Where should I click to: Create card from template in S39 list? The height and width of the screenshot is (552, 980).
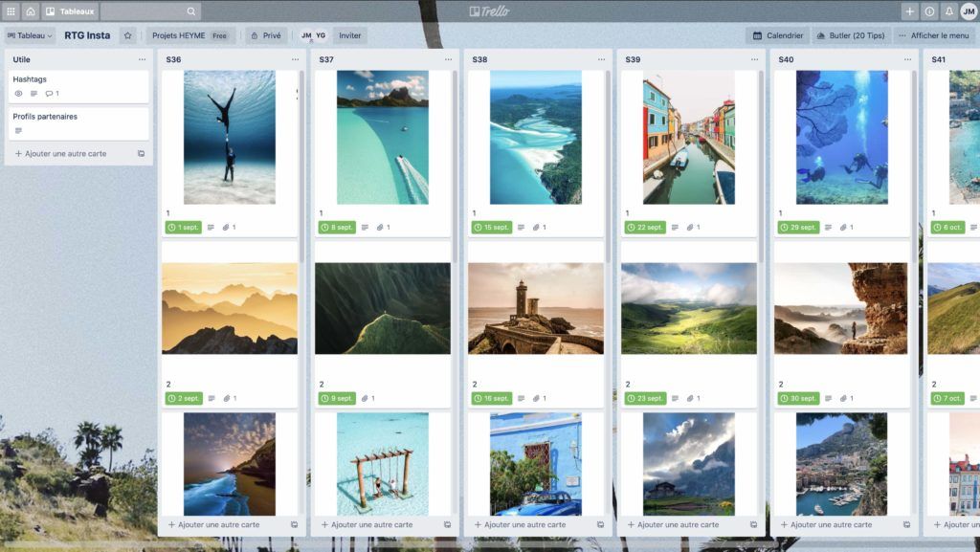tap(754, 525)
